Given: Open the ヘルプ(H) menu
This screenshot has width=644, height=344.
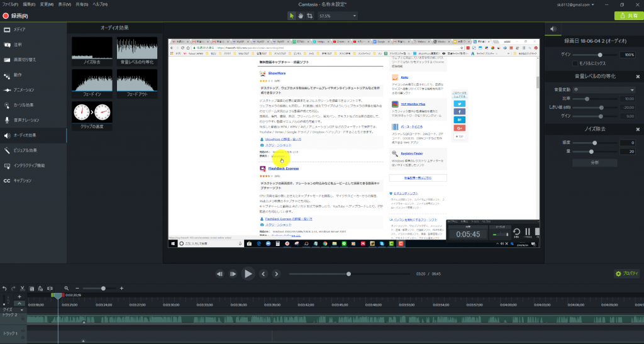Looking at the screenshot, I should coord(100,4).
